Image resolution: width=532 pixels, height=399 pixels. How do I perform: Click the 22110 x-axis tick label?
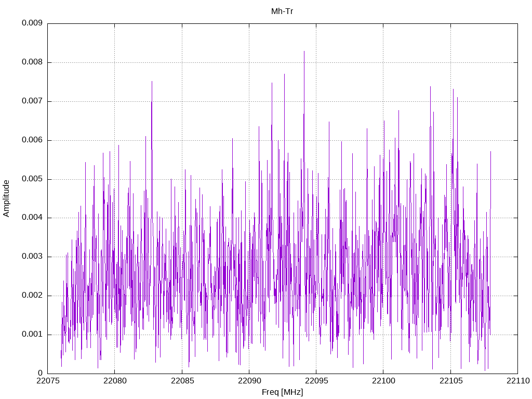[518, 381]
